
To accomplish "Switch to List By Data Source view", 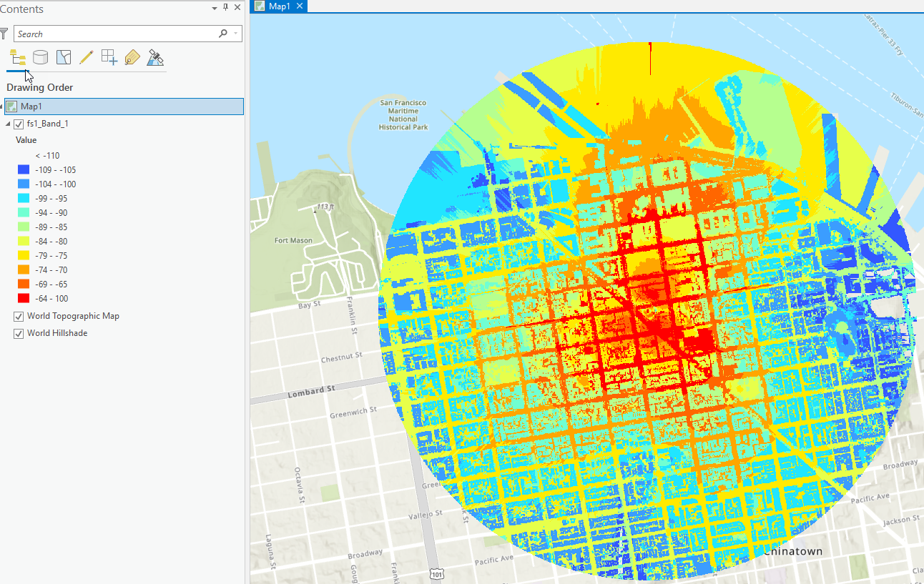I will coord(41,58).
